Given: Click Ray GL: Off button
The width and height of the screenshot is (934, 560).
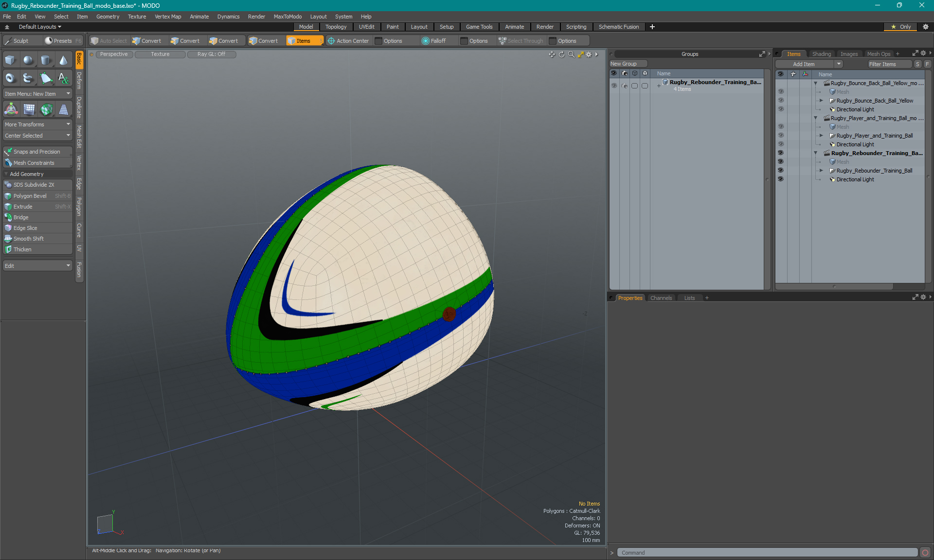Looking at the screenshot, I should pyautogui.click(x=212, y=54).
